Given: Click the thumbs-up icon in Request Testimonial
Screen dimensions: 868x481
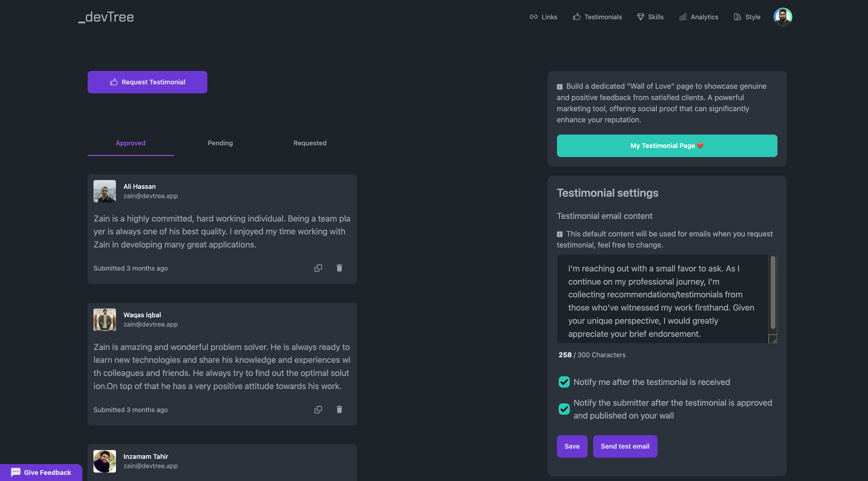Looking at the screenshot, I should (114, 82).
